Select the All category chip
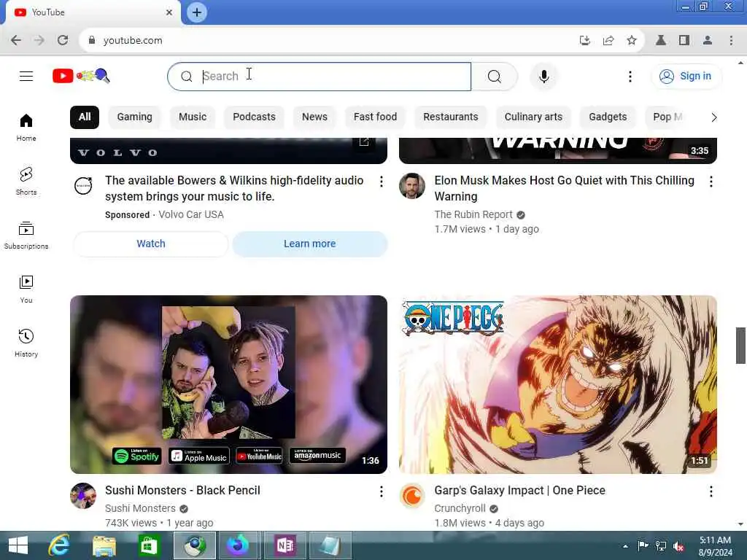Screen dimensions: 747x560 click(85, 117)
